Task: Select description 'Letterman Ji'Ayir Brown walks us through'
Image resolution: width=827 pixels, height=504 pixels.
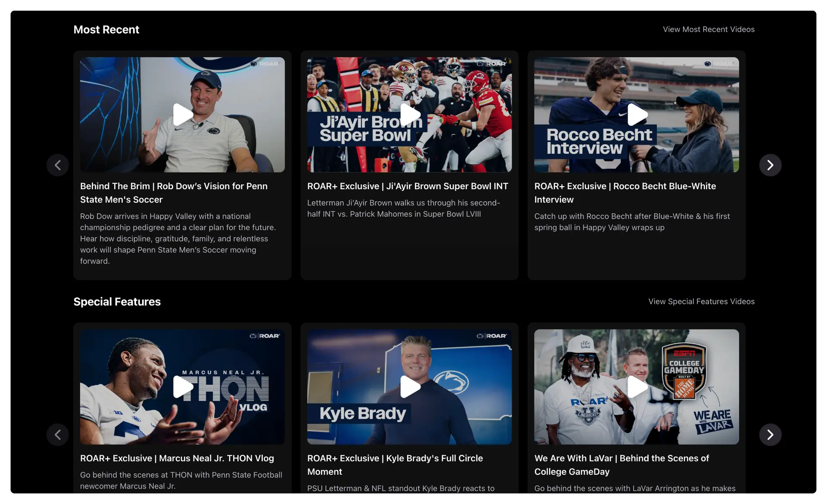Action: coord(404,208)
